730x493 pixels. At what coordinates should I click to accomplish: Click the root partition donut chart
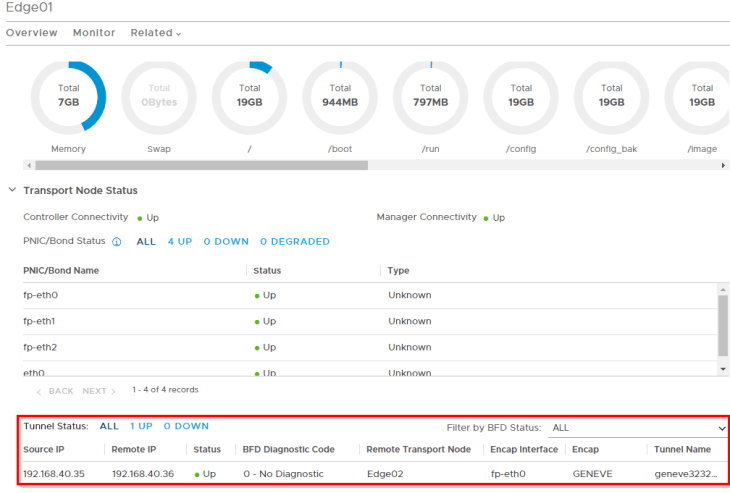click(x=249, y=96)
